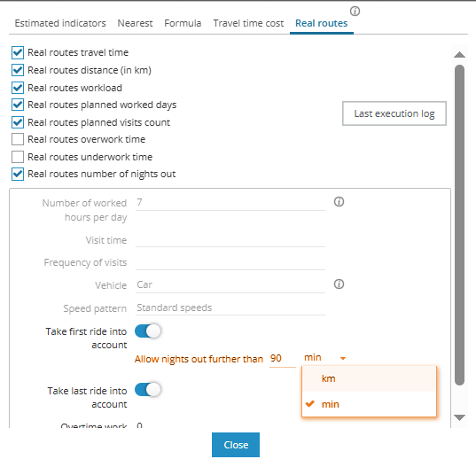Enable Real routes overwork time checkbox
Viewport: 476px width, 467px height.
18,139
